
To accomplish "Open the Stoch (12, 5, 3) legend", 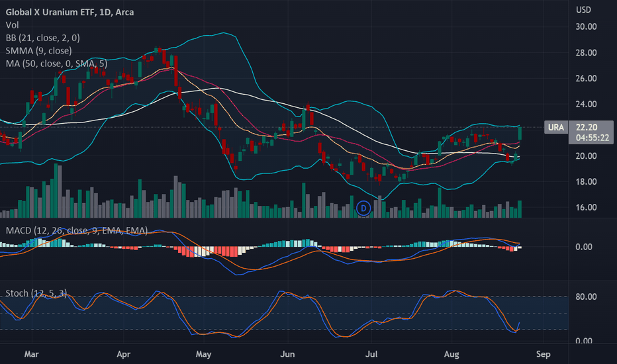I will point(36,293).
